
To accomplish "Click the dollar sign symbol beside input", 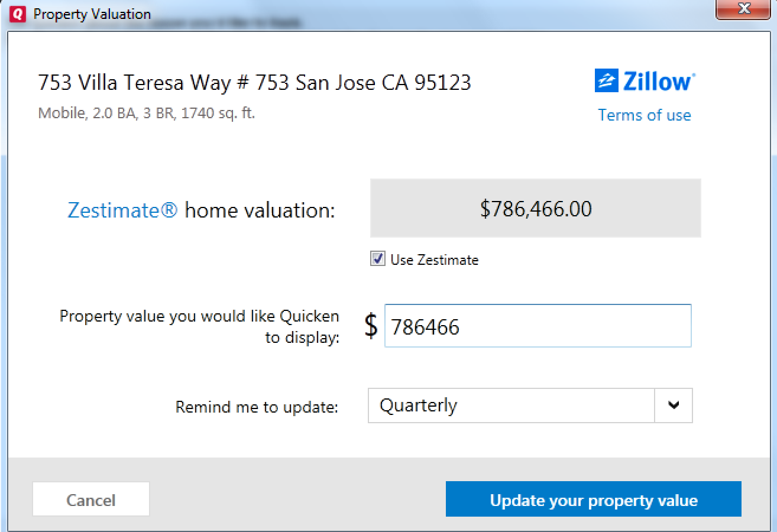I will (x=371, y=326).
